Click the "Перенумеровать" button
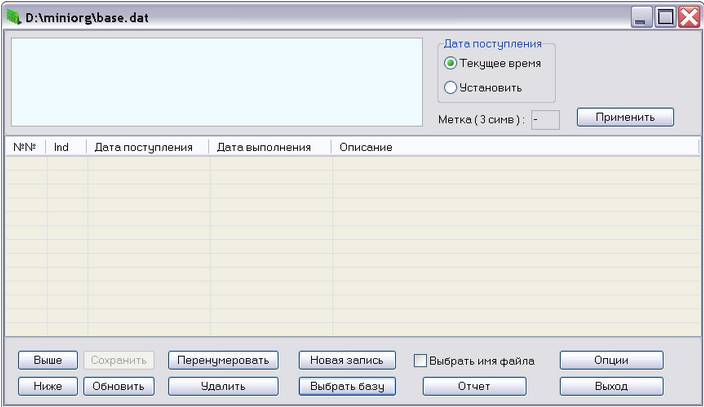Viewport: 704px width, 407px height. 223,360
